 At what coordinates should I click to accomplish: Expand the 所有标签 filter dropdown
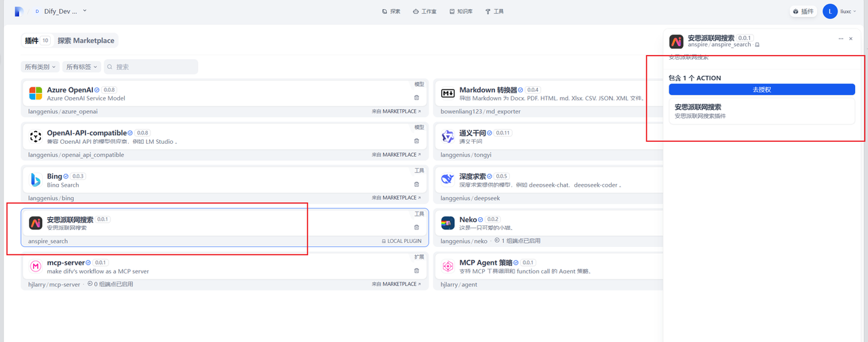coord(81,67)
